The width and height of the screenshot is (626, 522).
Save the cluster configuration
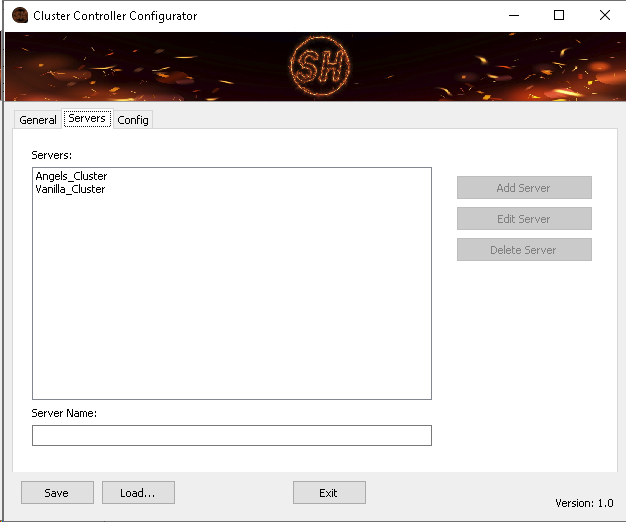point(57,493)
